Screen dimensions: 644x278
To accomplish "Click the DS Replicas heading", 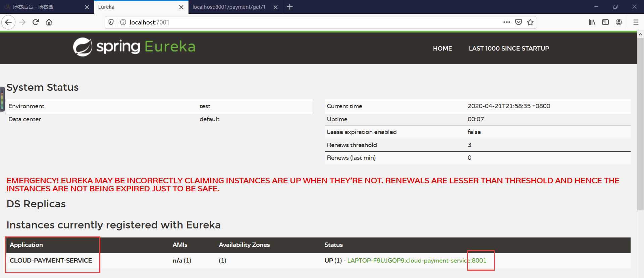I will click(36, 204).
